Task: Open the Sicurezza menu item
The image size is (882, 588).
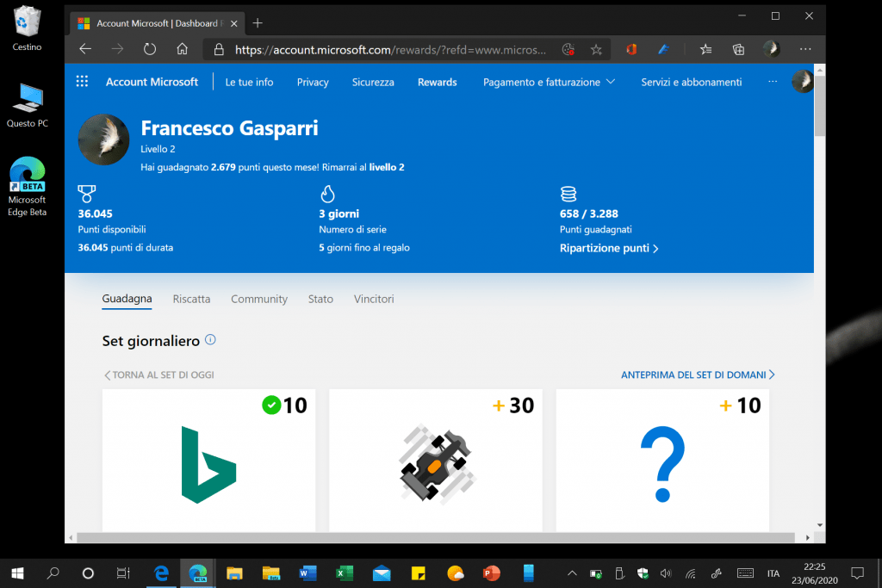Action: point(373,82)
